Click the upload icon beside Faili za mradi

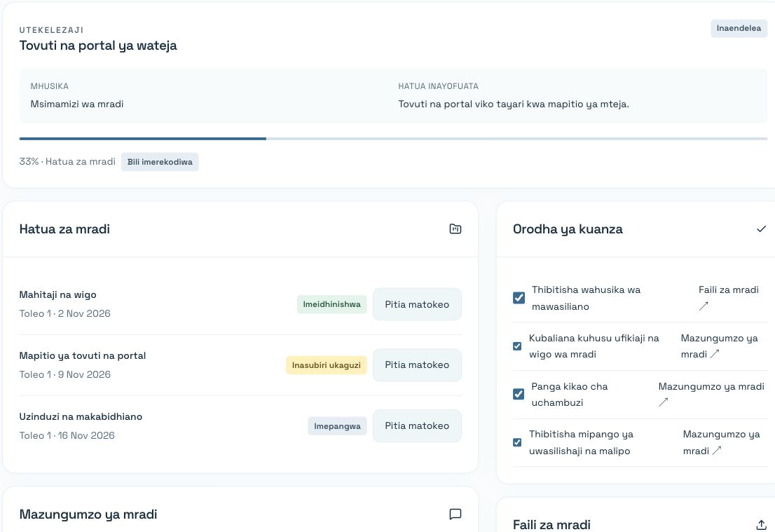(x=761, y=524)
